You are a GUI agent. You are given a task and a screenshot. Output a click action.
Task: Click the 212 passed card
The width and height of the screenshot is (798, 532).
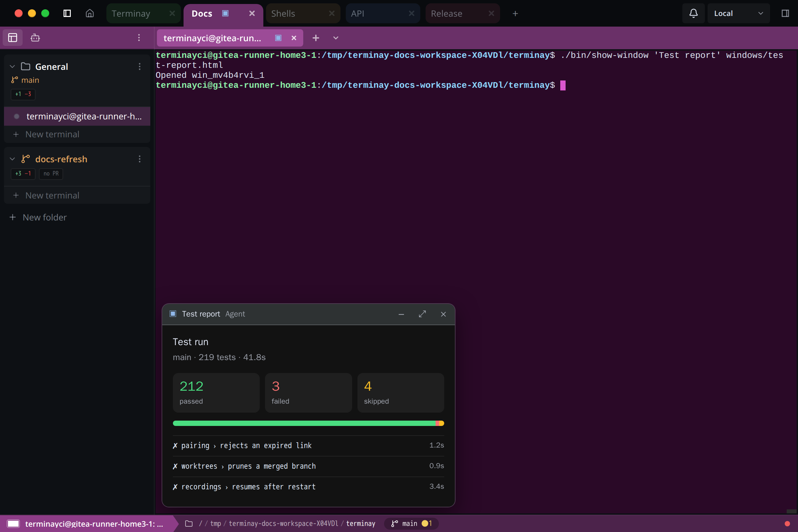coord(216,393)
